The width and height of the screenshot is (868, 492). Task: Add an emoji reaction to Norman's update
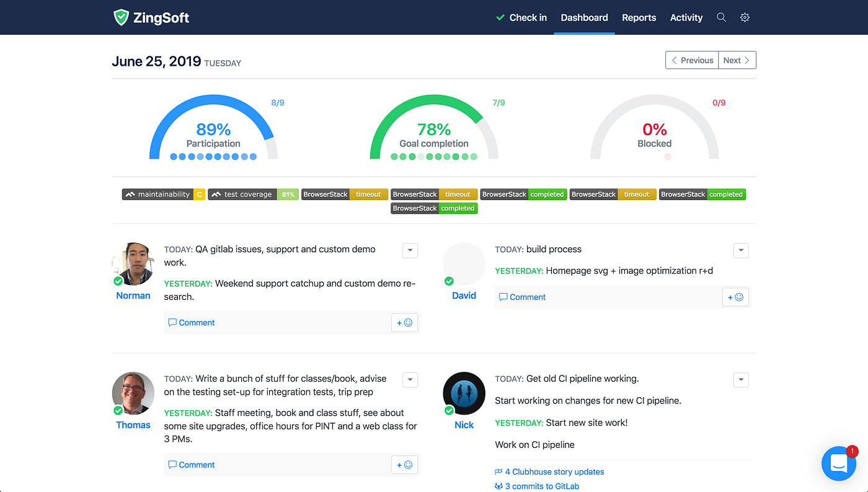pyautogui.click(x=404, y=322)
